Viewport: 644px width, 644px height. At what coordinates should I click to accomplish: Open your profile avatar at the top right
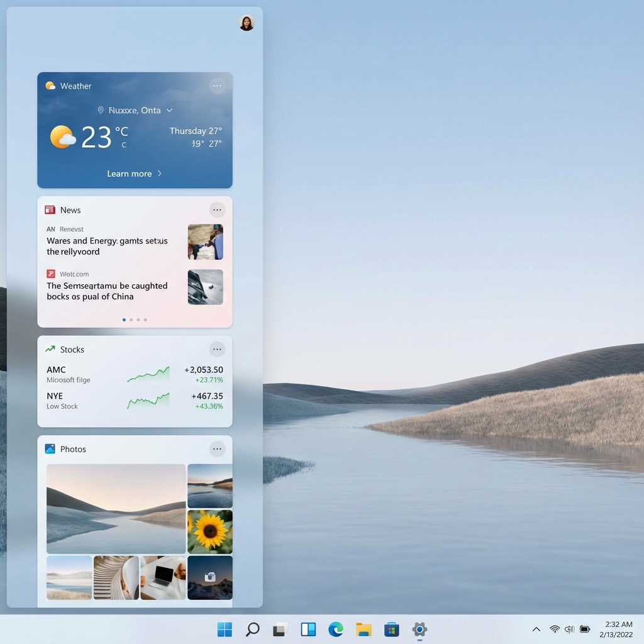pos(247,23)
